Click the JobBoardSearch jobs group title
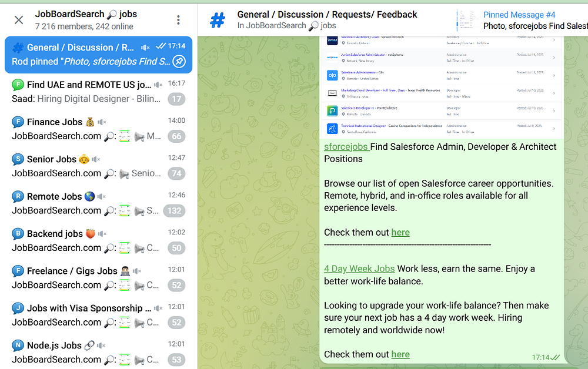The image size is (588, 369). pos(86,14)
